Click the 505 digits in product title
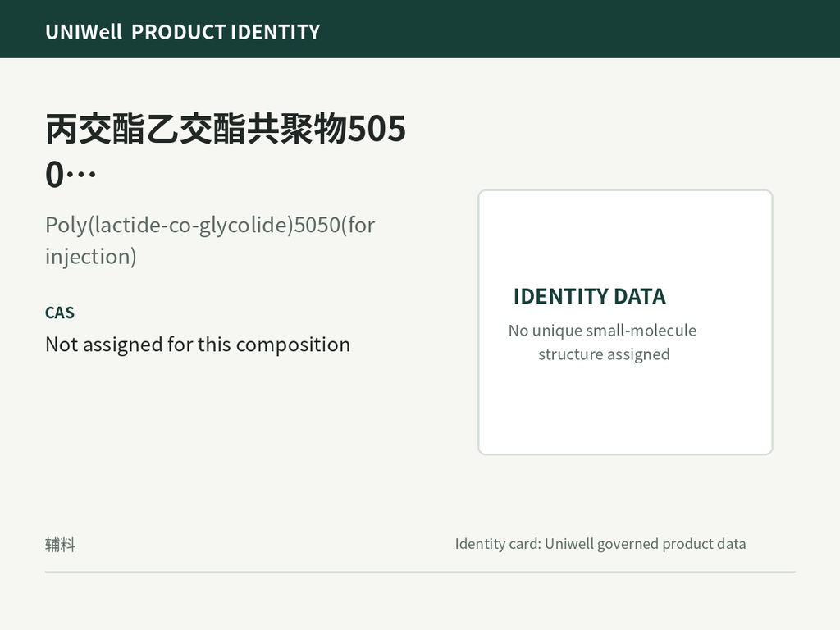 (377, 129)
